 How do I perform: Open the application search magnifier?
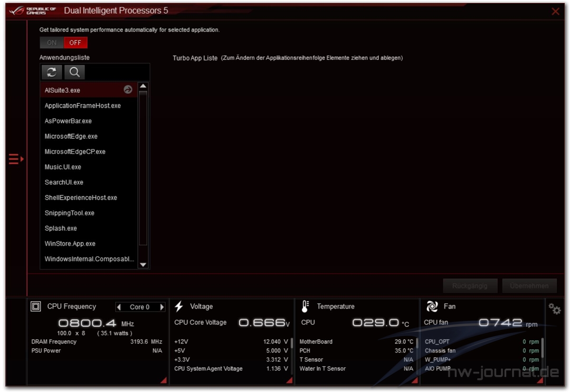tap(75, 72)
